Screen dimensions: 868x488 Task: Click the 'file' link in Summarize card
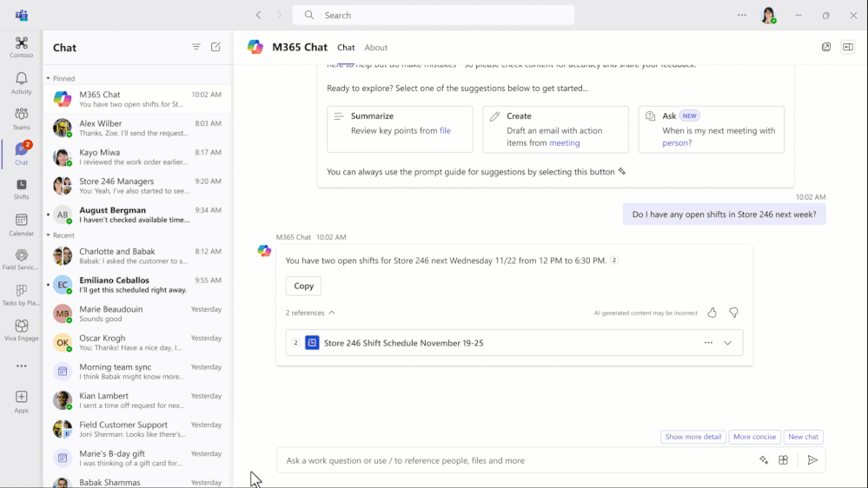point(445,130)
